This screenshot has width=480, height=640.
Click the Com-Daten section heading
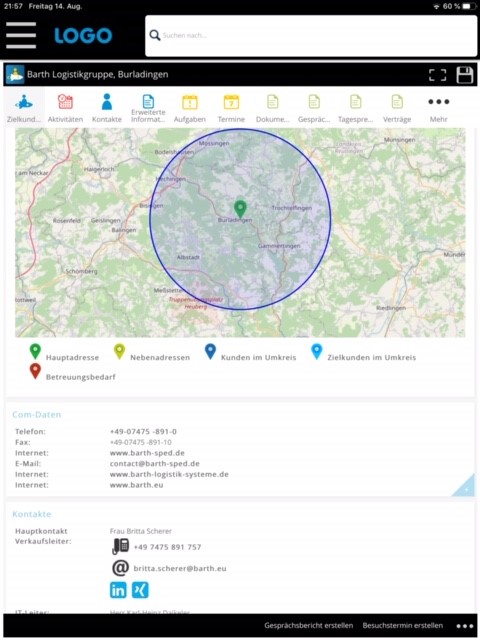coord(37,415)
